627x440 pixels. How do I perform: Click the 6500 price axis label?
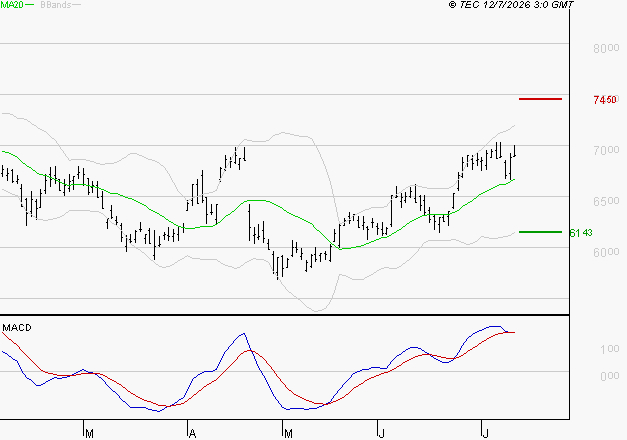(606, 201)
